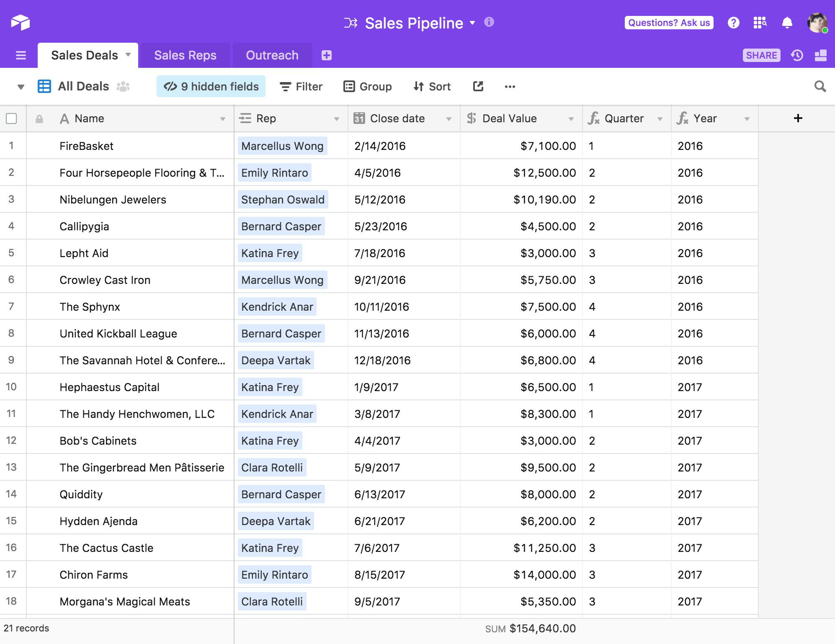Open the 9 hidden fields button
Screen dimensions: 835x644
coord(211,86)
